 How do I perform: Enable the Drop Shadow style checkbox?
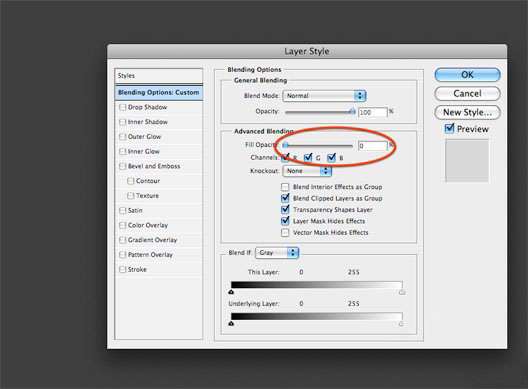123,107
